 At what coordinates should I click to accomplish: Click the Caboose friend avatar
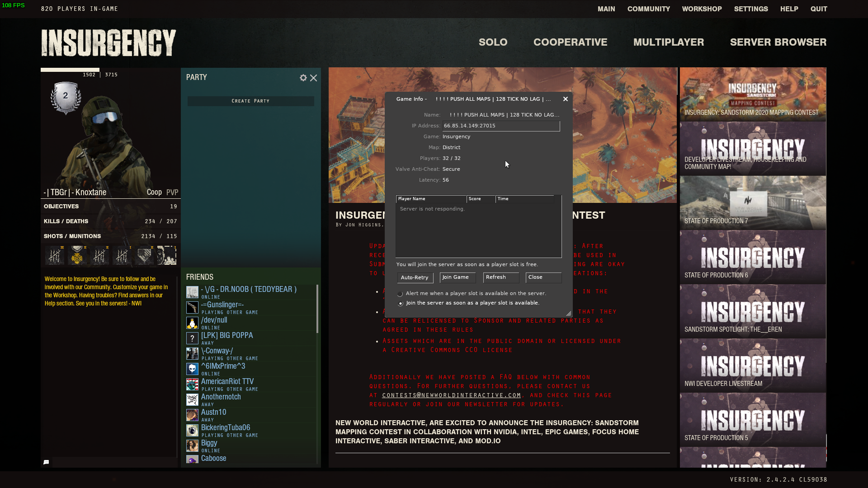[x=192, y=460]
